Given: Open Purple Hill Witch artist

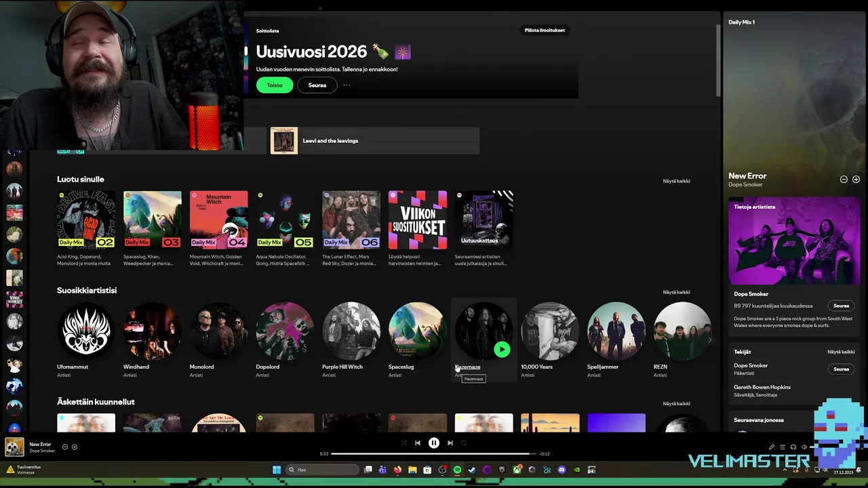Looking at the screenshot, I should [351, 331].
